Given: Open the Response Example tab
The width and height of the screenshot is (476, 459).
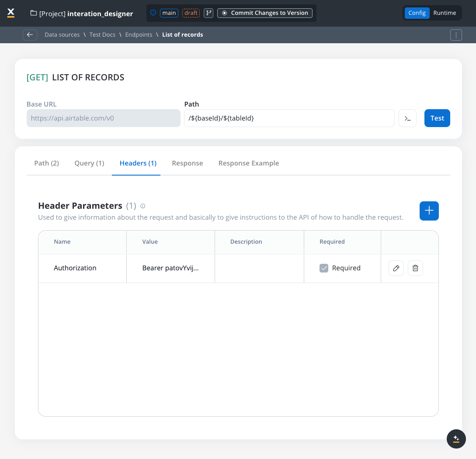Looking at the screenshot, I should pos(248,163).
